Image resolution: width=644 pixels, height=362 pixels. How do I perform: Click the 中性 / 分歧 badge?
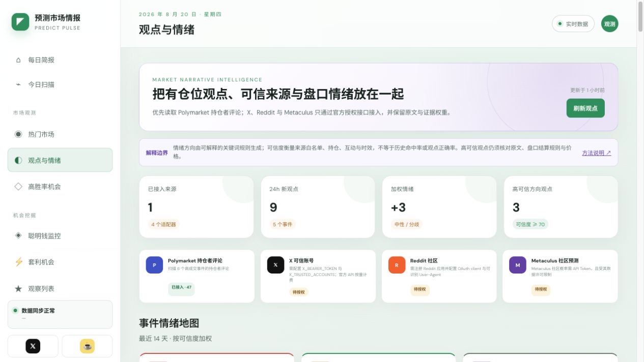408,224
